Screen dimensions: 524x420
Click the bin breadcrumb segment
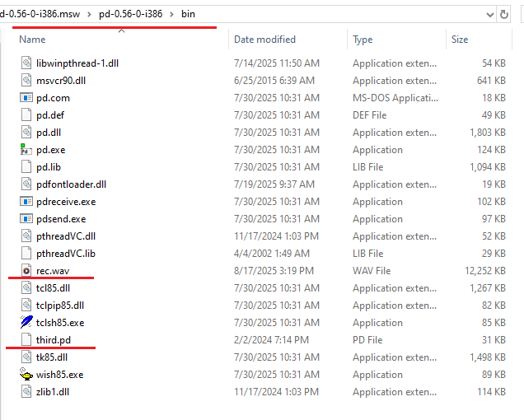pyautogui.click(x=188, y=14)
